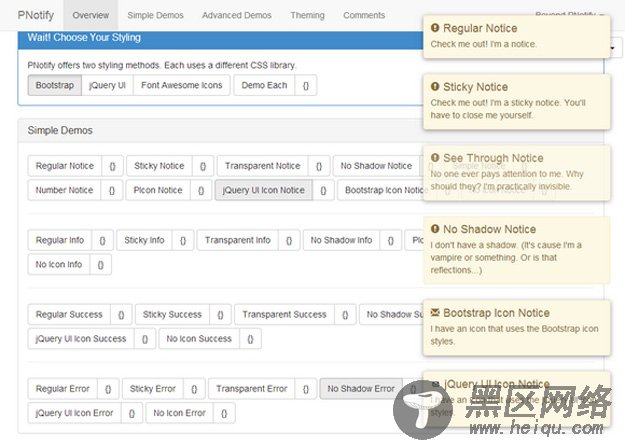Open the {} source for Transparent Notice
625x445 pixels.
tap(319, 166)
